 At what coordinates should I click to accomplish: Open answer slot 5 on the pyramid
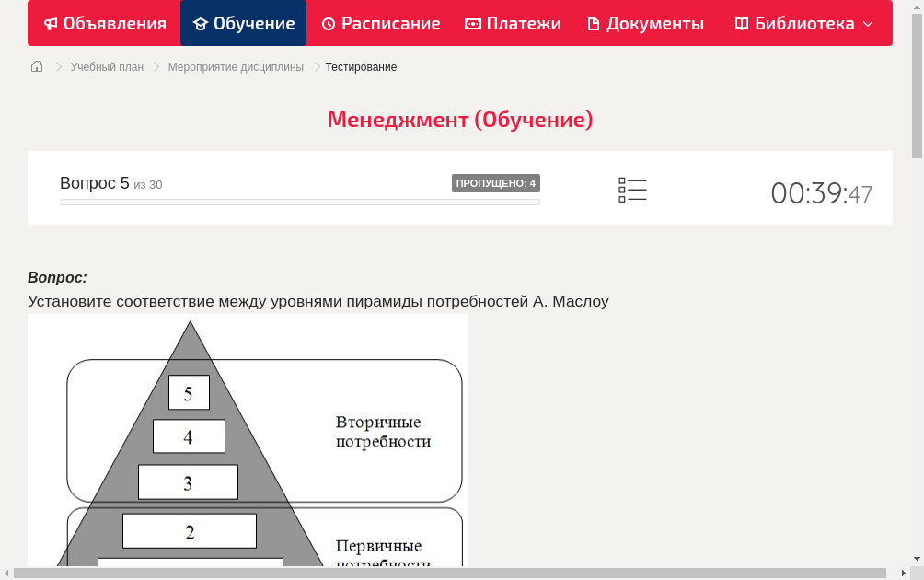[x=189, y=392]
